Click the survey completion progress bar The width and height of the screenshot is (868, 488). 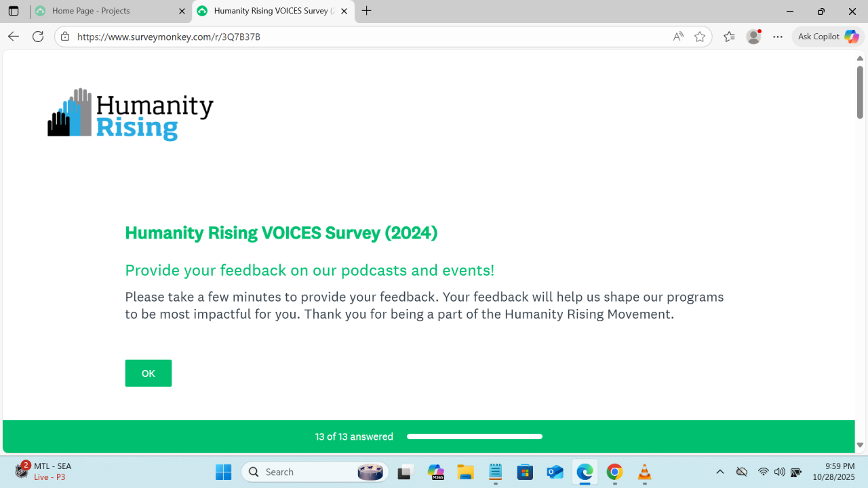475,436
